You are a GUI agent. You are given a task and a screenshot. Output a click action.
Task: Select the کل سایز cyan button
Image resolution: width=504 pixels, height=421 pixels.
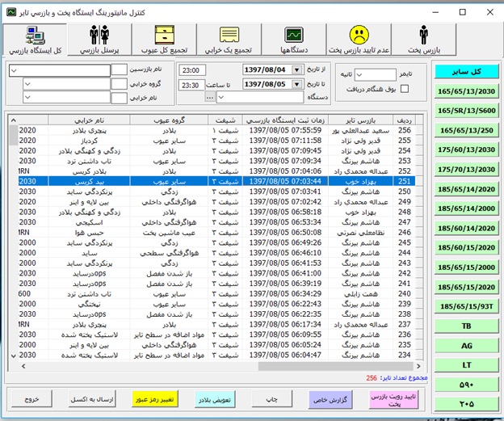tap(466, 72)
